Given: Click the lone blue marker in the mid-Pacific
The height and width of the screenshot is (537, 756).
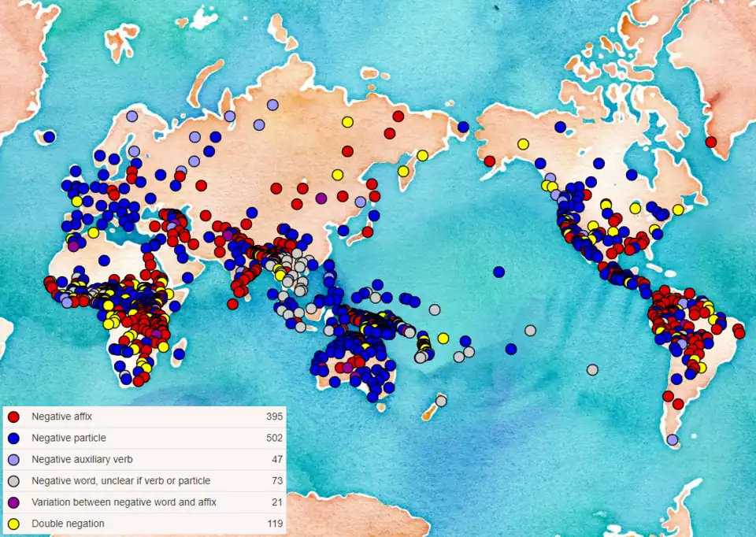Looking at the screenshot, I should point(499,272).
